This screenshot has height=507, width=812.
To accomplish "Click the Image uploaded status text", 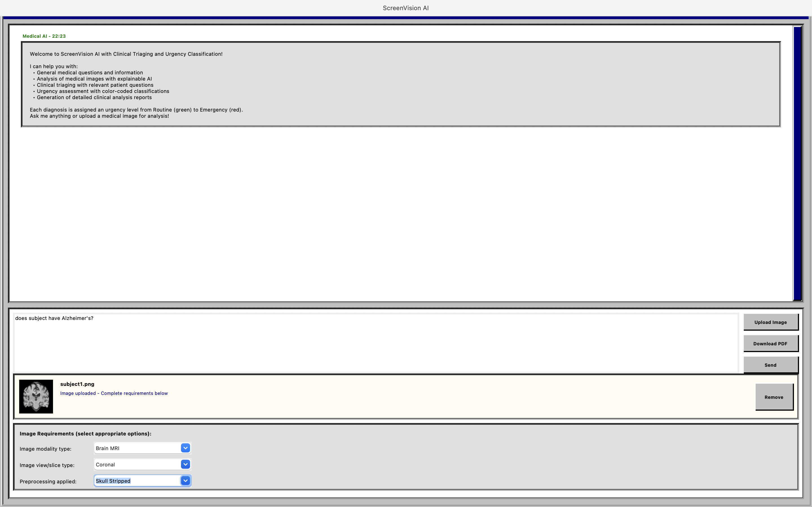I will click(114, 393).
